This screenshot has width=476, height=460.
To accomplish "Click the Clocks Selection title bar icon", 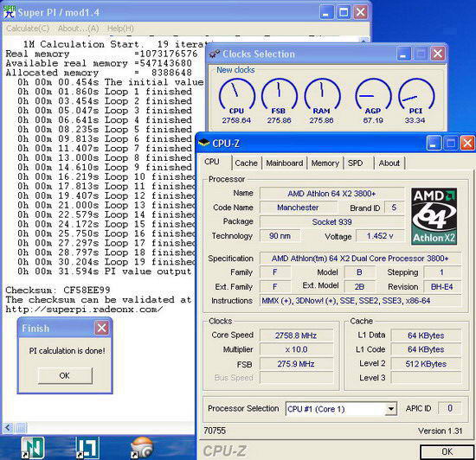I will pyautogui.click(x=215, y=54).
